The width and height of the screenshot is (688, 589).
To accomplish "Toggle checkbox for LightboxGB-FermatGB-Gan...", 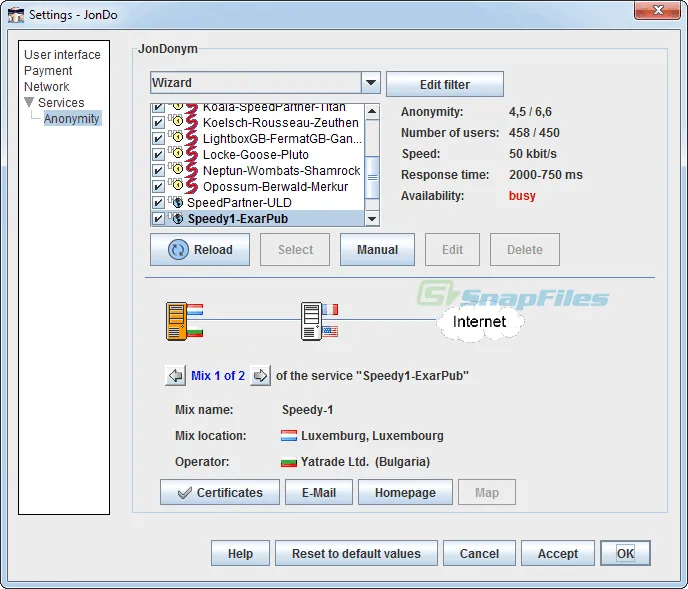I will [158, 139].
